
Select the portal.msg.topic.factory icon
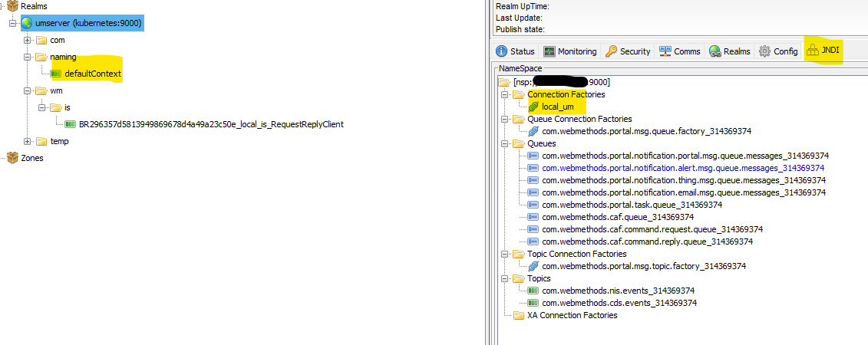coord(533,266)
